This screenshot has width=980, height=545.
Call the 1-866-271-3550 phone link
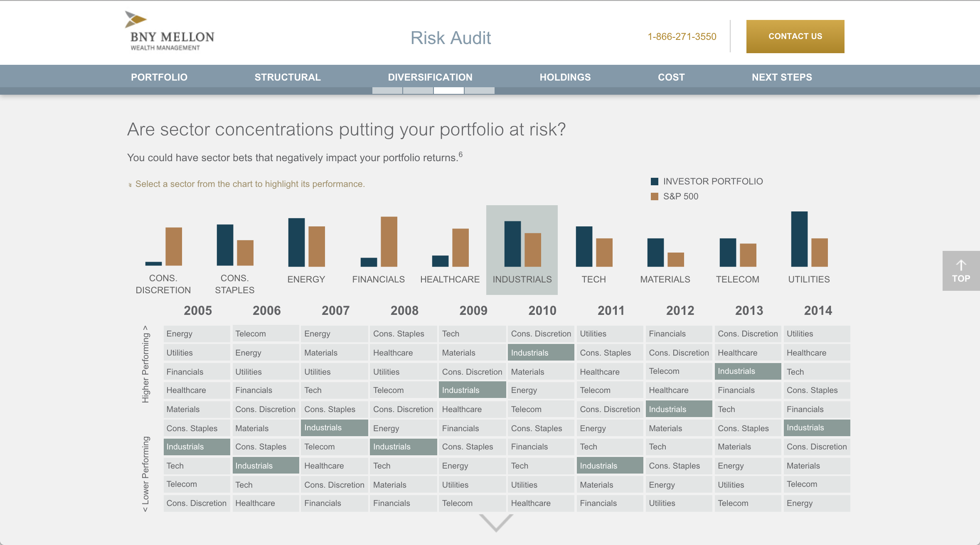682,37
